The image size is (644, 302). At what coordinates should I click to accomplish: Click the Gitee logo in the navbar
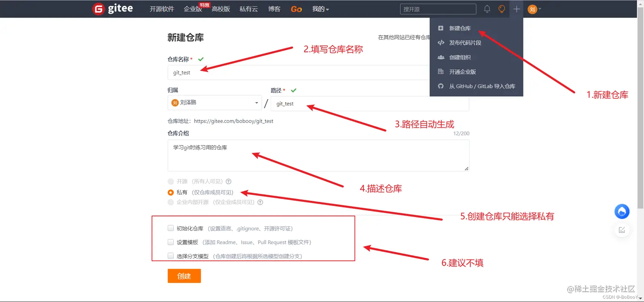click(112, 9)
